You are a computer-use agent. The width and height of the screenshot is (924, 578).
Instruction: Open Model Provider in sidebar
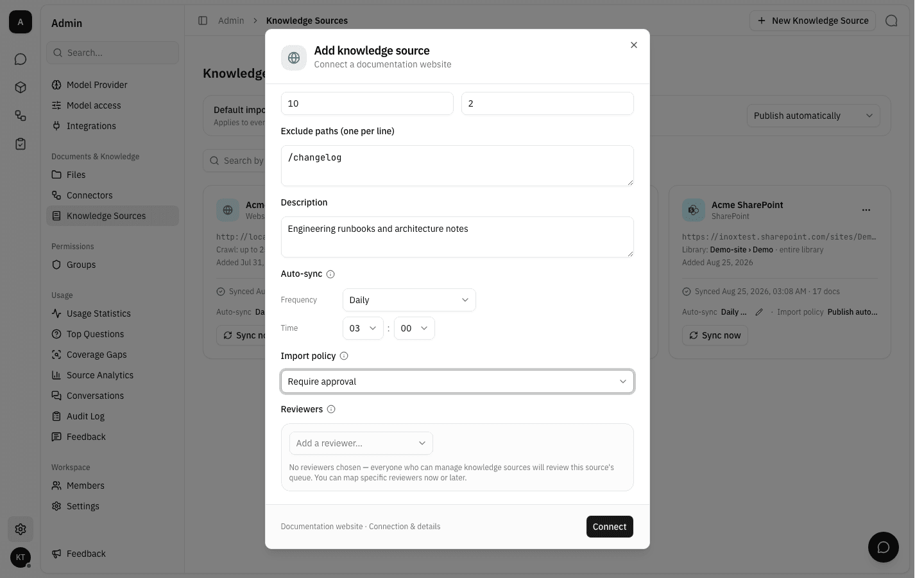[113, 85]
